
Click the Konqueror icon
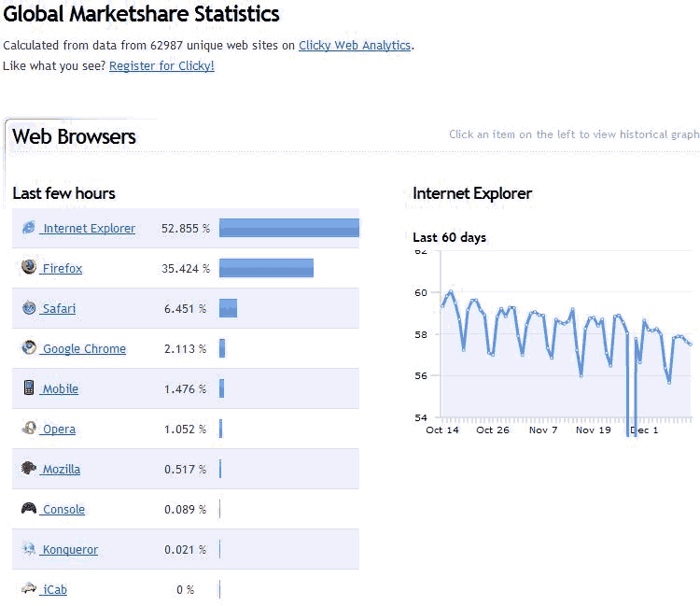coord(29,548)
